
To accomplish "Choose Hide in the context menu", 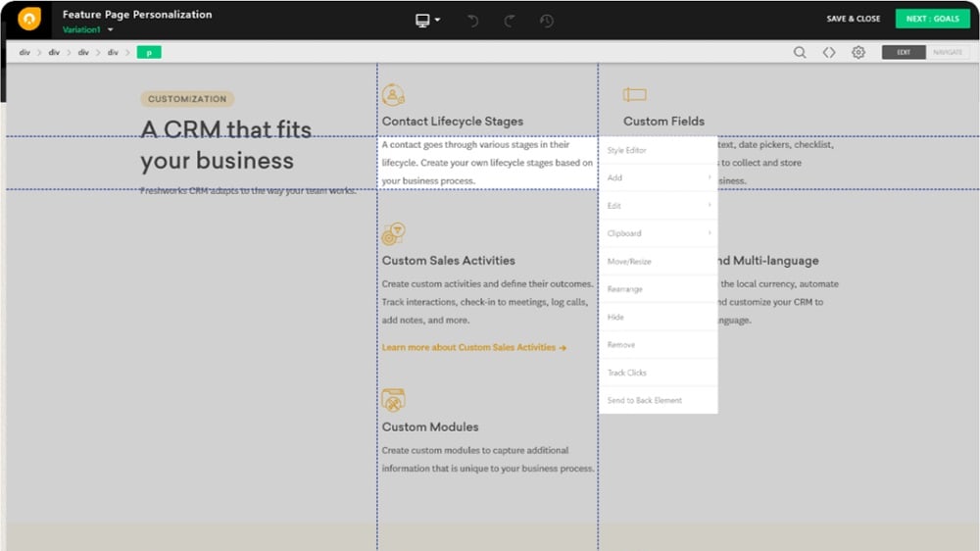I will (659, 317).
